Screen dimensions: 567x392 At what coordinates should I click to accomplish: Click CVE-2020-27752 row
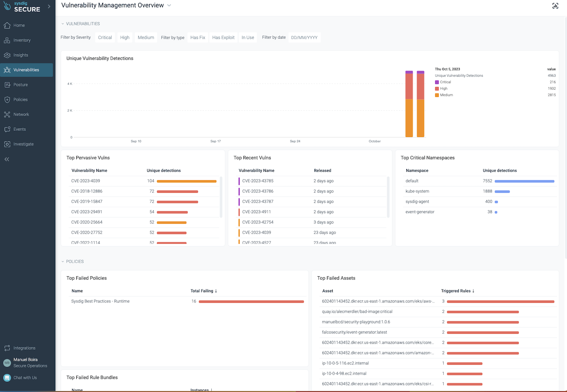pyautogui.click(x=144, y=232)
